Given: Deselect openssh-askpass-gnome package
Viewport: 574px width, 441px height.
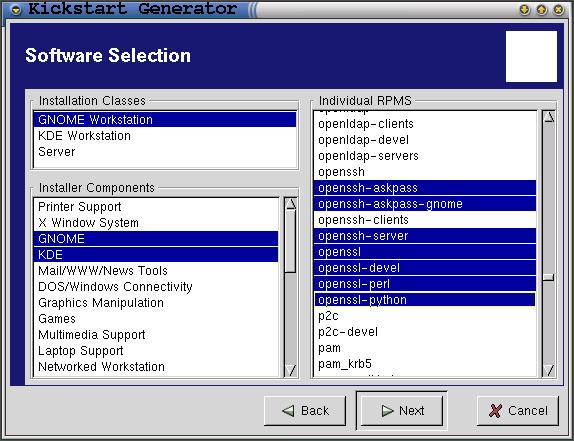Looking at the screenshot, I should pos(425,204).
